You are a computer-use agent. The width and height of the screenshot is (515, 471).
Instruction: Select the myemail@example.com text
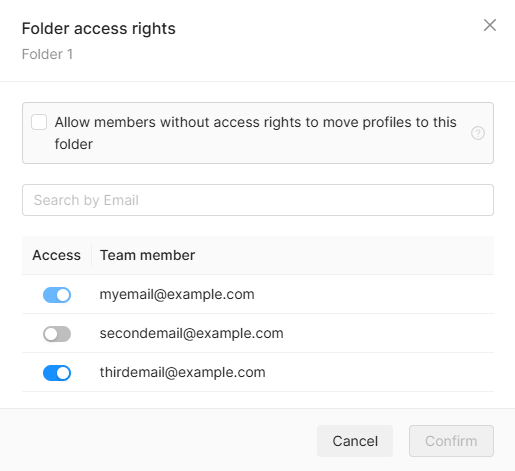point(177,295)
